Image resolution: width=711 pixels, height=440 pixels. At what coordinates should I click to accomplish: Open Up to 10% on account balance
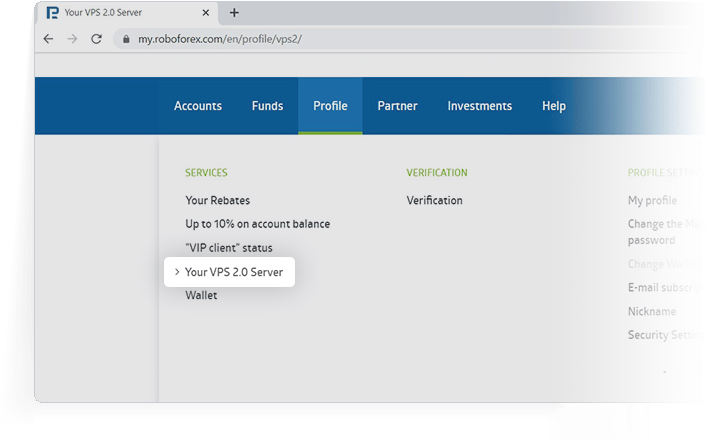point(258,224)
